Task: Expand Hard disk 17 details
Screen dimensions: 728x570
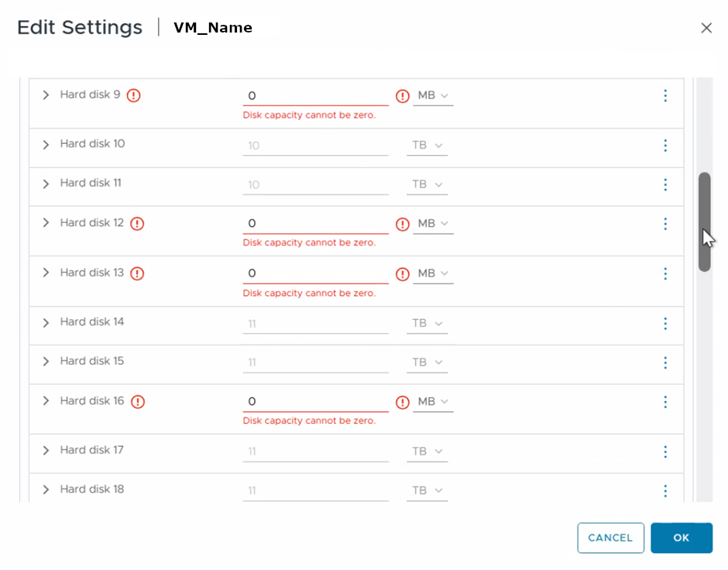Action: tap(46, 451)
